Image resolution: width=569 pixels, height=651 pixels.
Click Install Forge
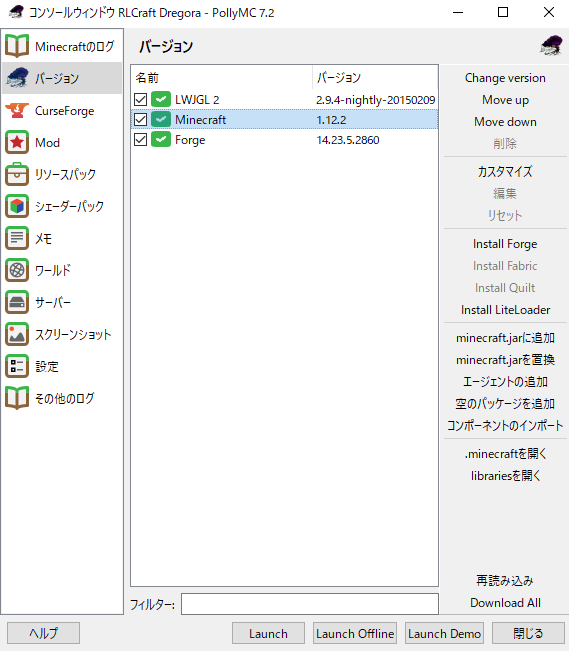505,244
